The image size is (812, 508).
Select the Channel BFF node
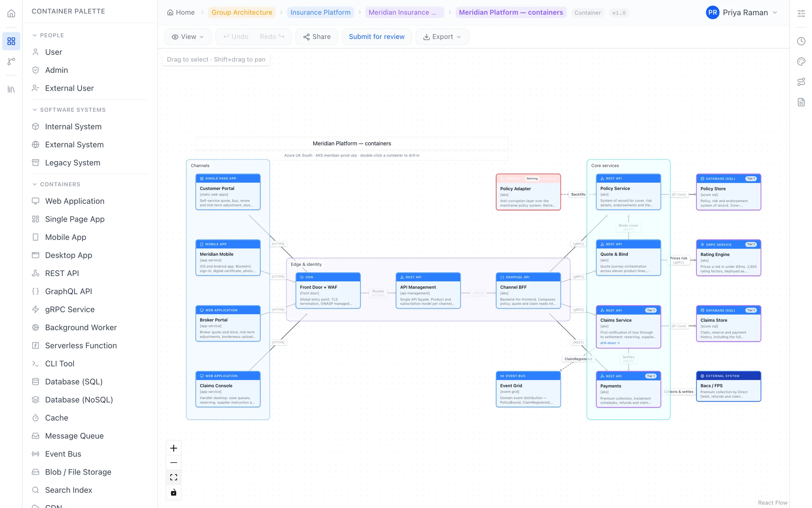point(528,290)
